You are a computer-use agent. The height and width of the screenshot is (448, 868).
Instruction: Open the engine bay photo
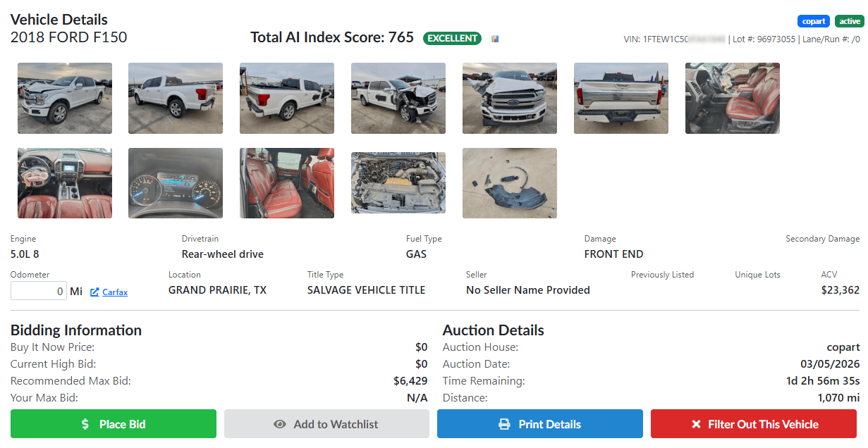pyautogui.click(x=398, y=183)
